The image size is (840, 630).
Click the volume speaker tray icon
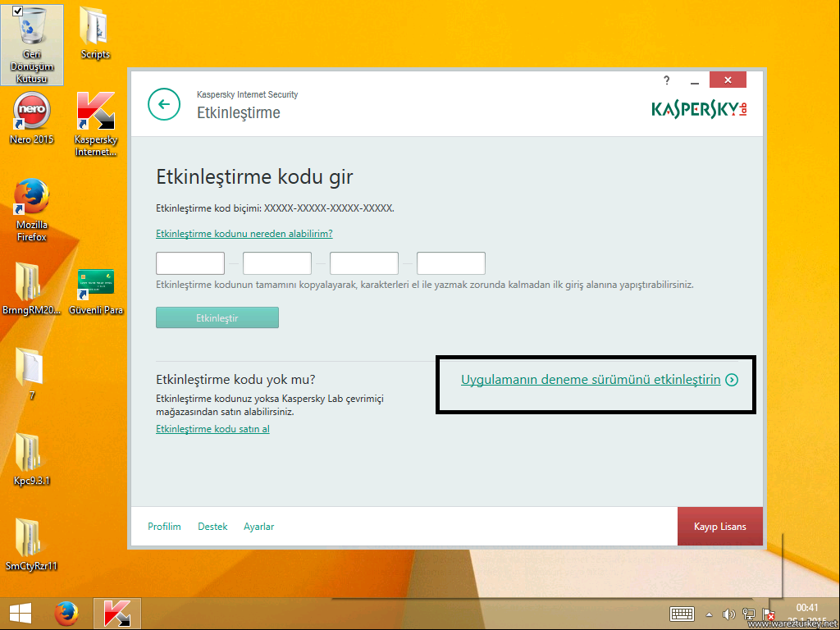point(728,614)
